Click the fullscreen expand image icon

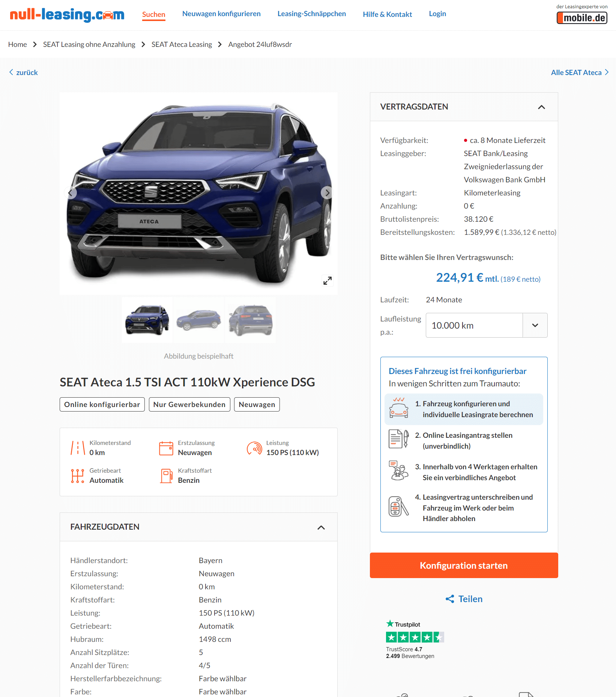327,281
